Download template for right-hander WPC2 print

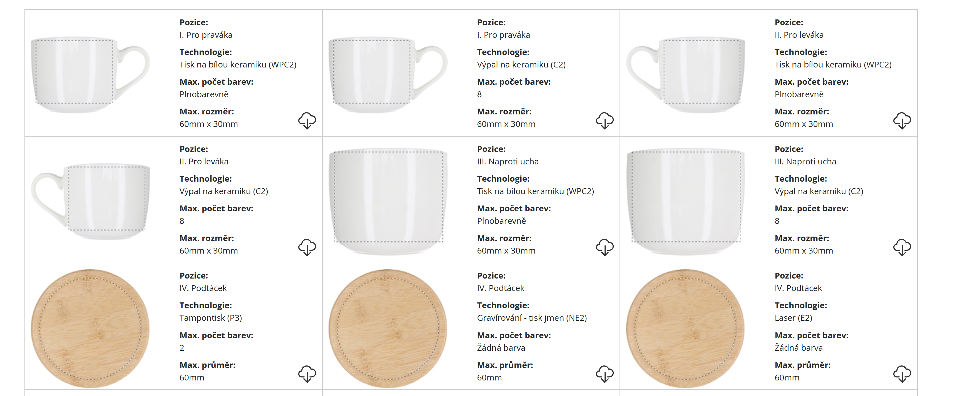point(307,121)
